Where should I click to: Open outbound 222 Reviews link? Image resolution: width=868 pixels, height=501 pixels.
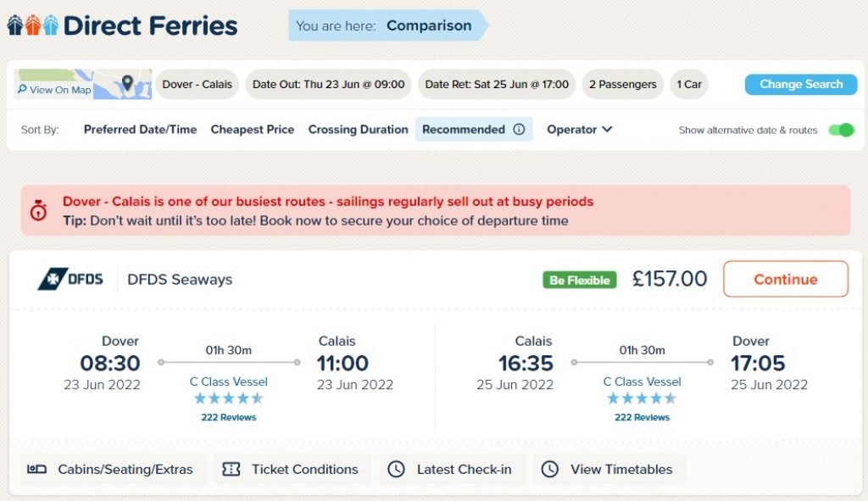coord(229,417)
